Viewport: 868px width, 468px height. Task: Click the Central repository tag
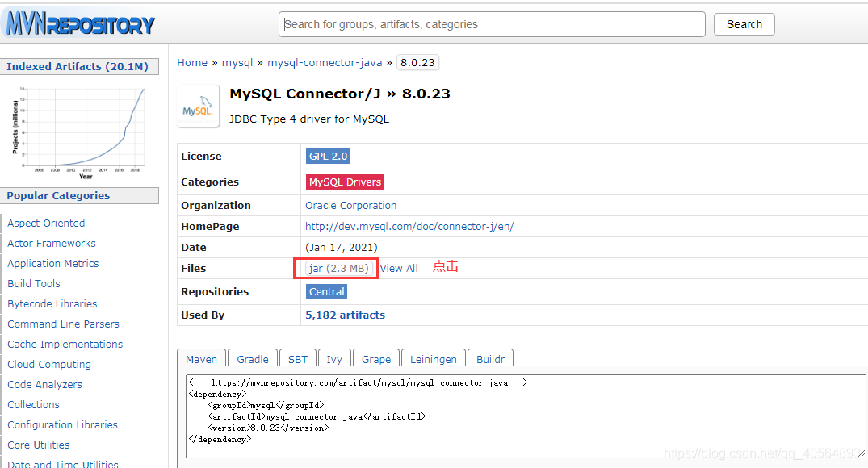pos(326,291)
